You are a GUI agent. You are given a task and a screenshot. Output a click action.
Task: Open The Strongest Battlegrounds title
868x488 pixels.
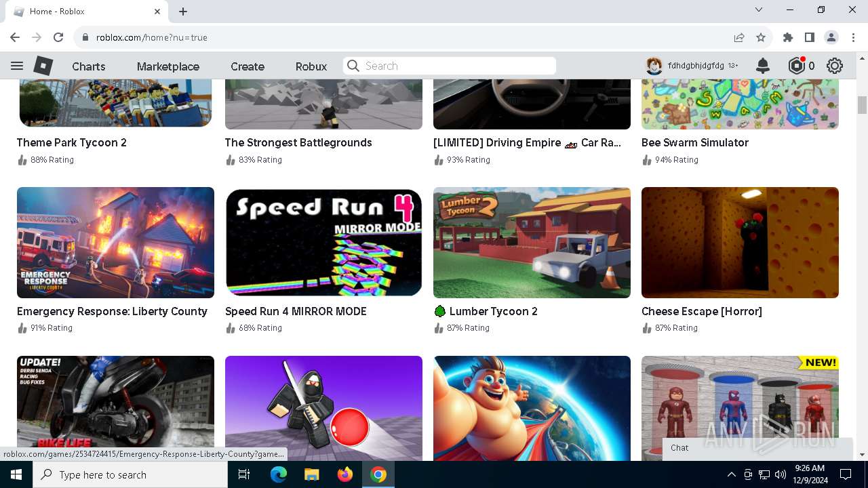pyautogui.click(x=298, y=142)
